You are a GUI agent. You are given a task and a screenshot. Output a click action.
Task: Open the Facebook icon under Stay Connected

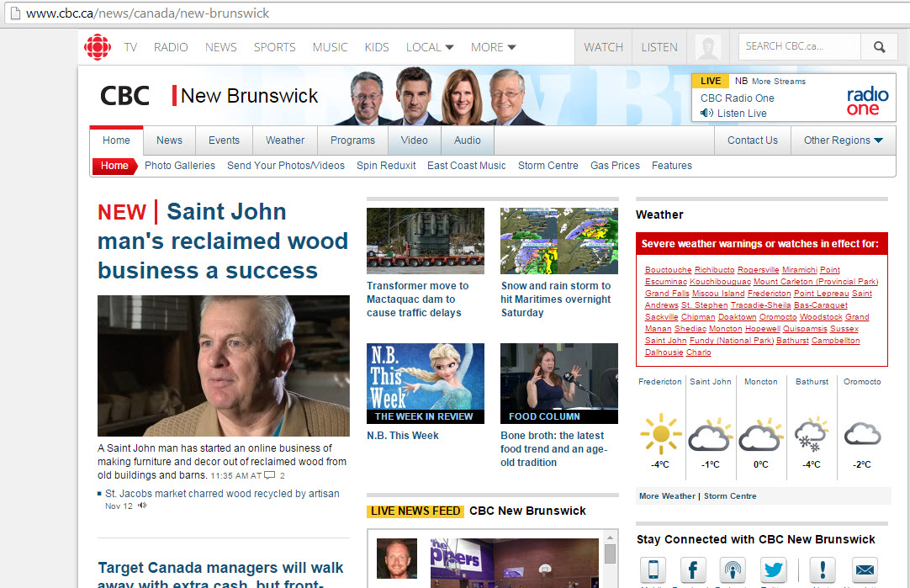(x=692, y=569)
